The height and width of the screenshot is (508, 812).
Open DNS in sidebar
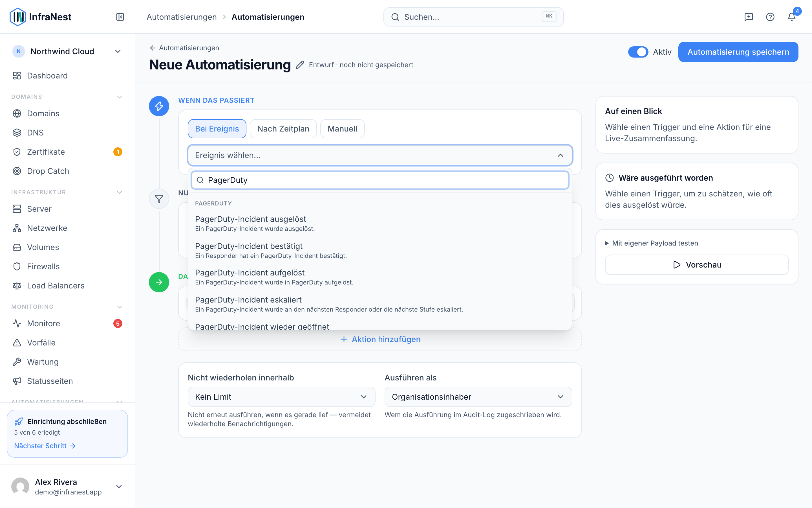tap(67, 133)
